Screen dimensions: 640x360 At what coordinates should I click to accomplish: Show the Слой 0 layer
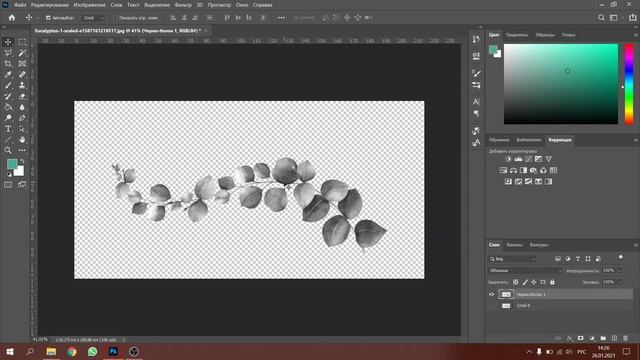pyautogui.click(x=491, y=305)
